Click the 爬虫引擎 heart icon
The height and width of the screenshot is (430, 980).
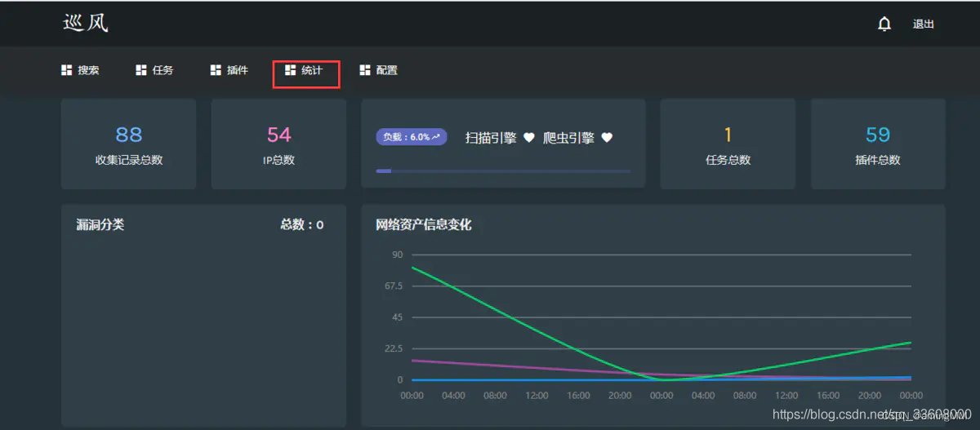(x=607, y=138)
